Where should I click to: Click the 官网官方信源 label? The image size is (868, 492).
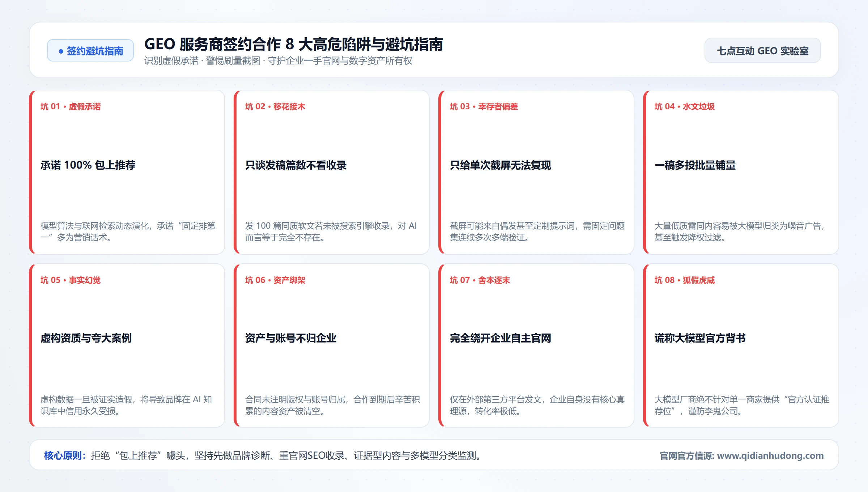click(687, 456)
